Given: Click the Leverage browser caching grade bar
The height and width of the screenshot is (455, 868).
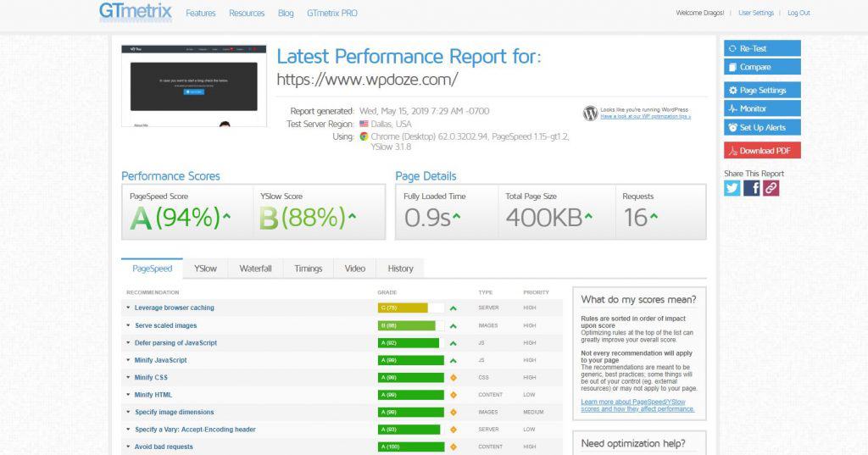Looking at the screenshot, I should click(411, 308).
